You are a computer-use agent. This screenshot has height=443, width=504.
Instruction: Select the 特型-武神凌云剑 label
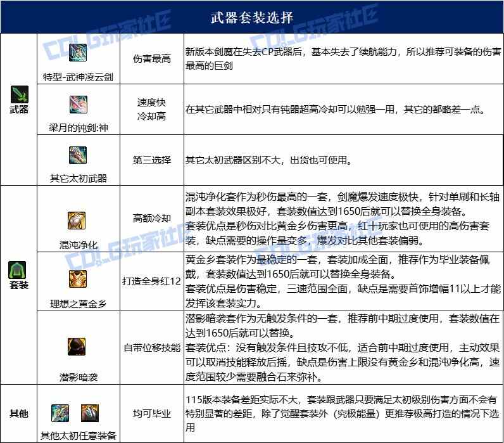coord(78,77)
